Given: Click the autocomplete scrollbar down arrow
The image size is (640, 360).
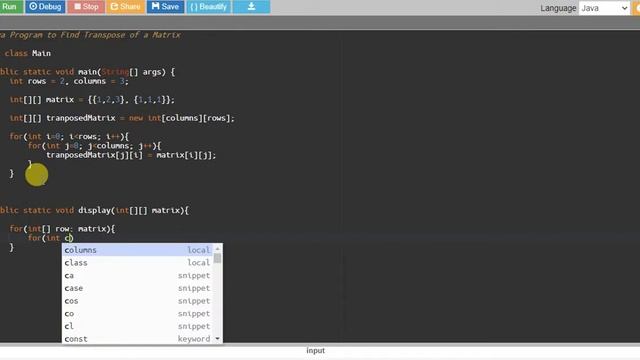Looking at the screenshot, I should [x=218, y=338].
